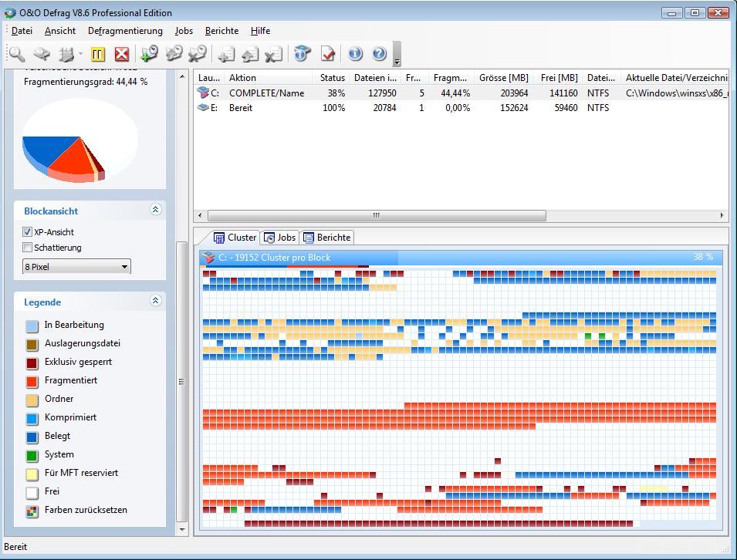Click the 44,44% fragmentation value for C:
Viewport: 737px width, 560px height.
455,93
